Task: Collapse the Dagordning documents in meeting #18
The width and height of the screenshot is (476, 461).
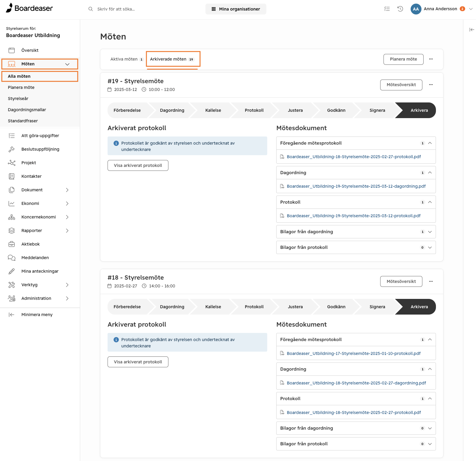Action: (430, 369)
